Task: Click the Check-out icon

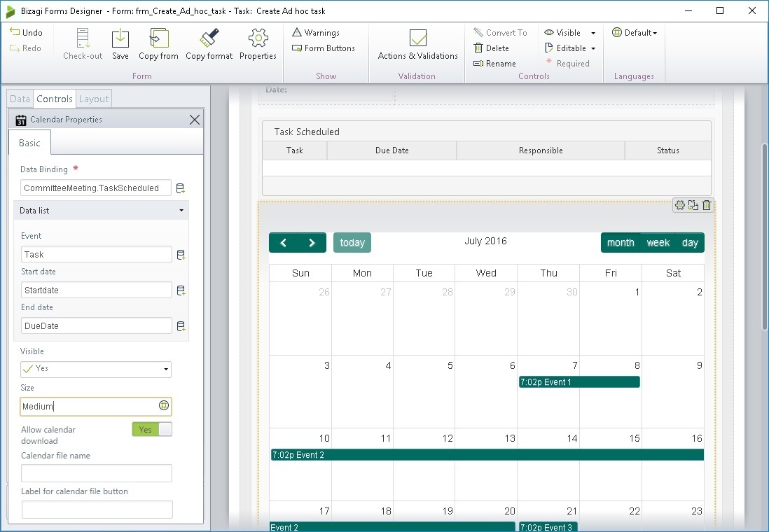Action: (x=82, y=41)
